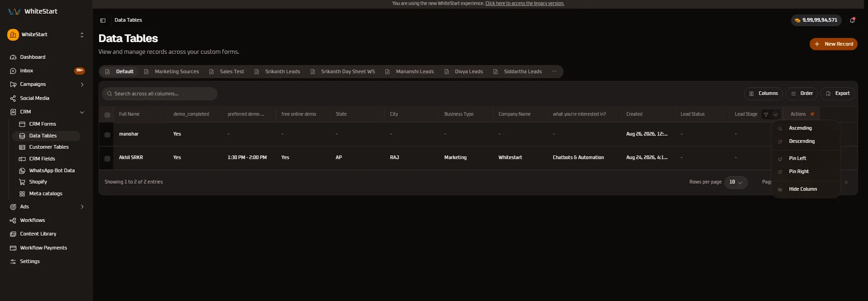This screenshot has width=868, height=301.
Task: Select Pin Right in column menu
Action: click(806, 172)
